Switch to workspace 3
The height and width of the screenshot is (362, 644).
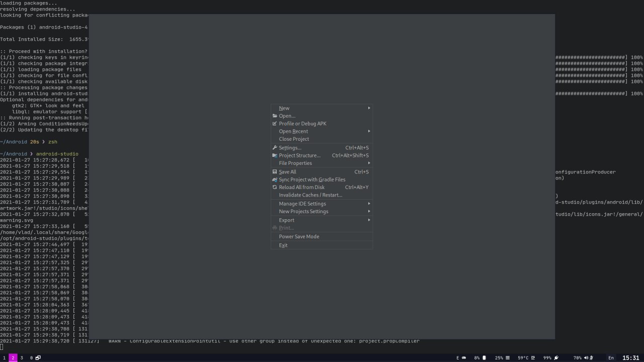pos(22,358)
